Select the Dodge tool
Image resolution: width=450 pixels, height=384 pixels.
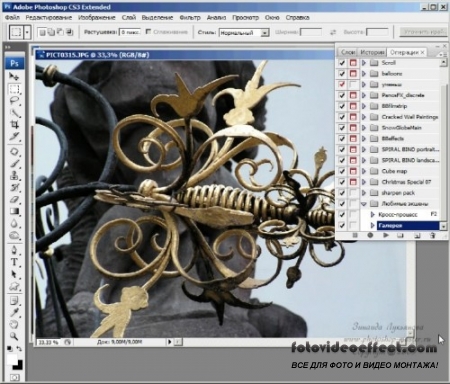14,235
